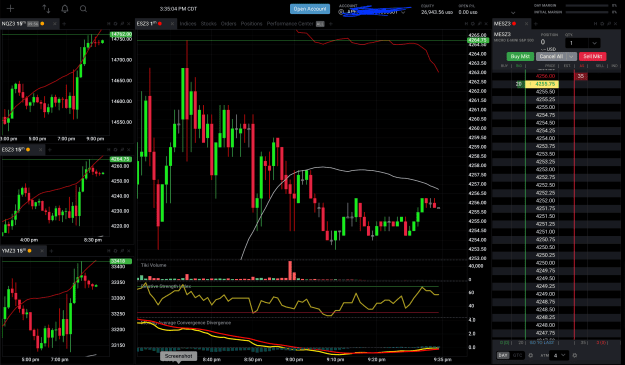The image size is (625, 365).
Task: Open time-in-force settings gear beside GTC
Action: (531, 355)
